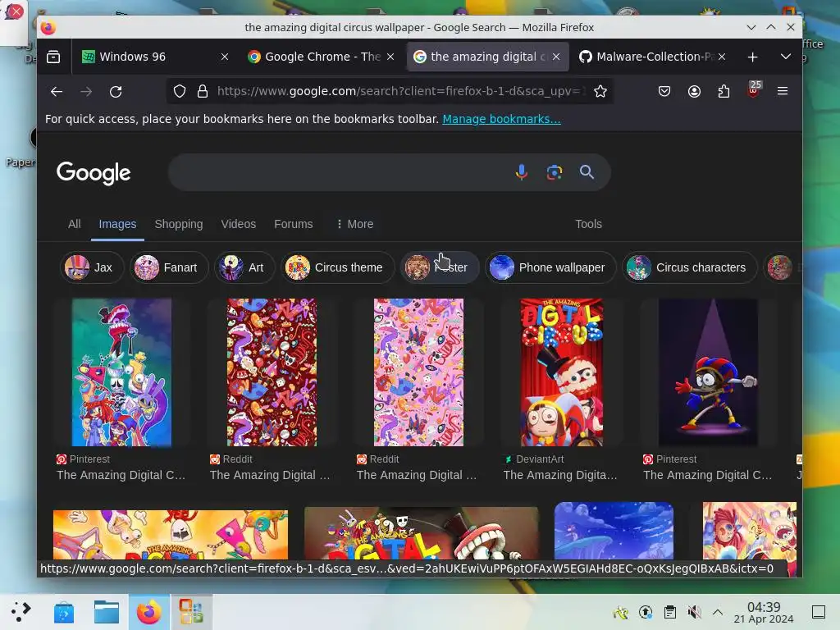Image resolution: width=840 pixels, height=630 pixels.
Task: Switch to Malware-Collection GitHub tab
Action: pyautogui.click(x=652, y=57)
